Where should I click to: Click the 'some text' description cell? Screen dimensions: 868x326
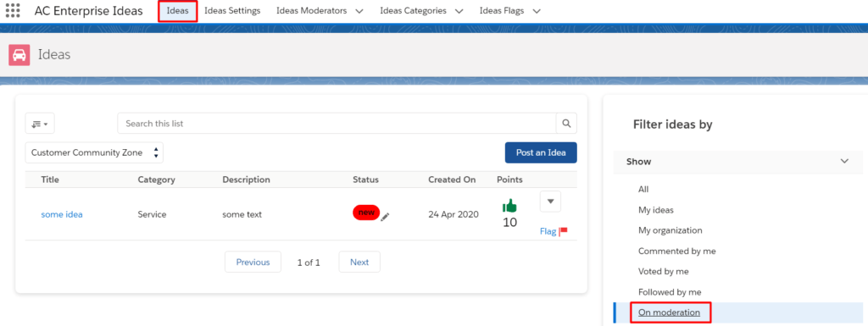point(242,214)
